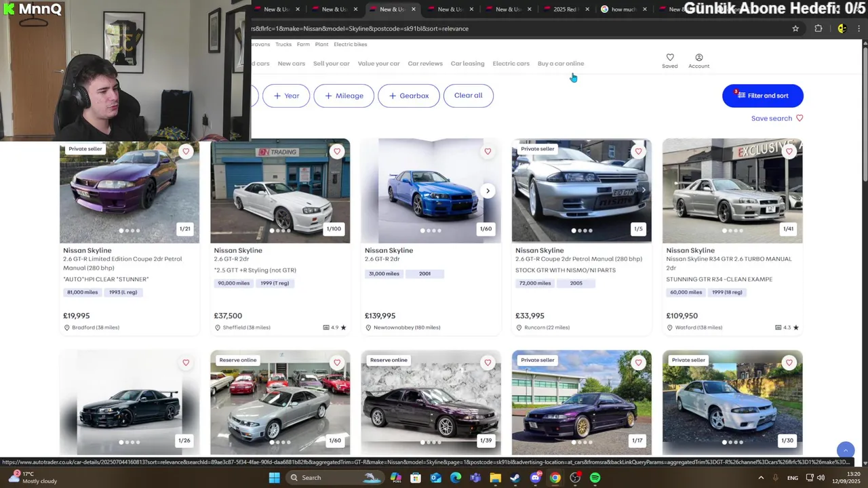Close the active New & Used tab
The width and height of the screenshot is (868, 488).
click(414, 9)
